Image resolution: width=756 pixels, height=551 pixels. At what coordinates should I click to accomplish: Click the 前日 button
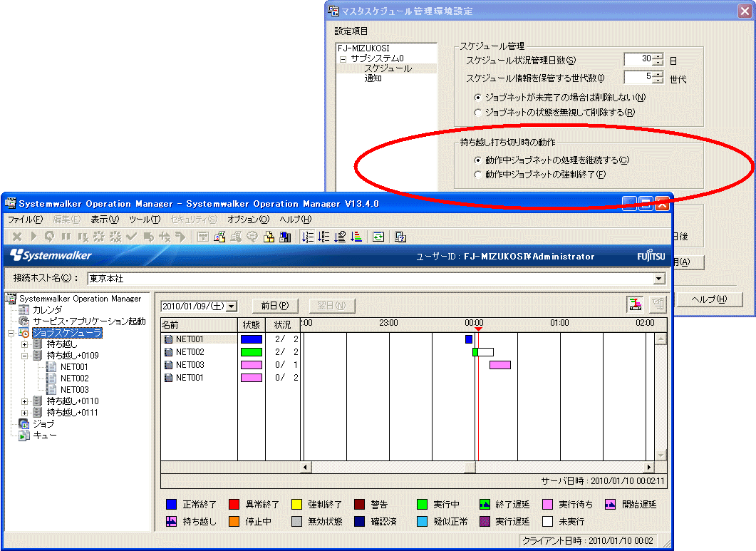point(275,306)
